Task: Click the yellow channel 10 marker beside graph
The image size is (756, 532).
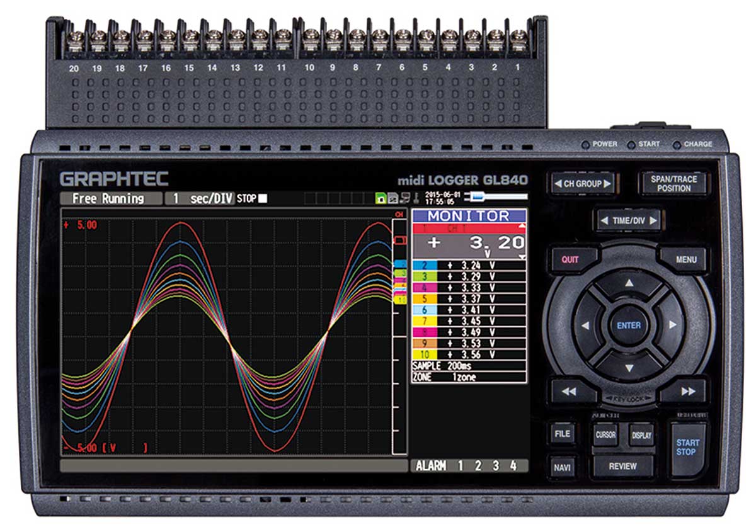Action: (399, 300)
